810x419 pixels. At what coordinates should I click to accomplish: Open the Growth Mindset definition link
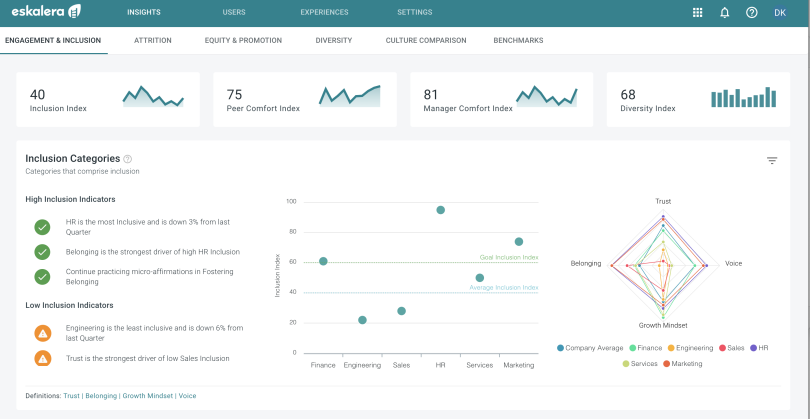[x=149, y=396]
